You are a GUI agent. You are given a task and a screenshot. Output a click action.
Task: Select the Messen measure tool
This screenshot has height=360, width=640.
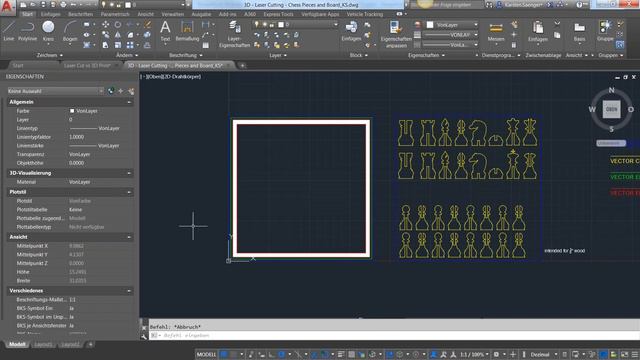point(496,32)
